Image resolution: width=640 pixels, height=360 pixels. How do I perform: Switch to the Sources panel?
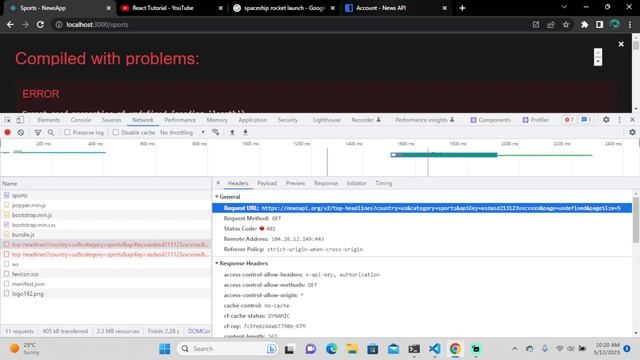coord(111,120)
